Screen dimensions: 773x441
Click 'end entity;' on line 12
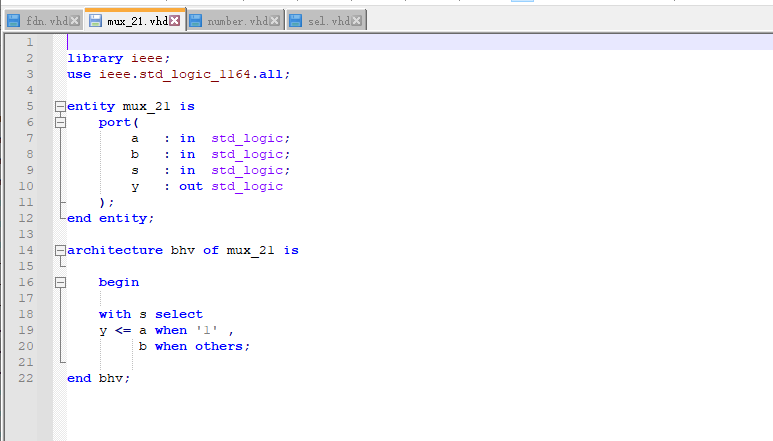tap(110, 218)
